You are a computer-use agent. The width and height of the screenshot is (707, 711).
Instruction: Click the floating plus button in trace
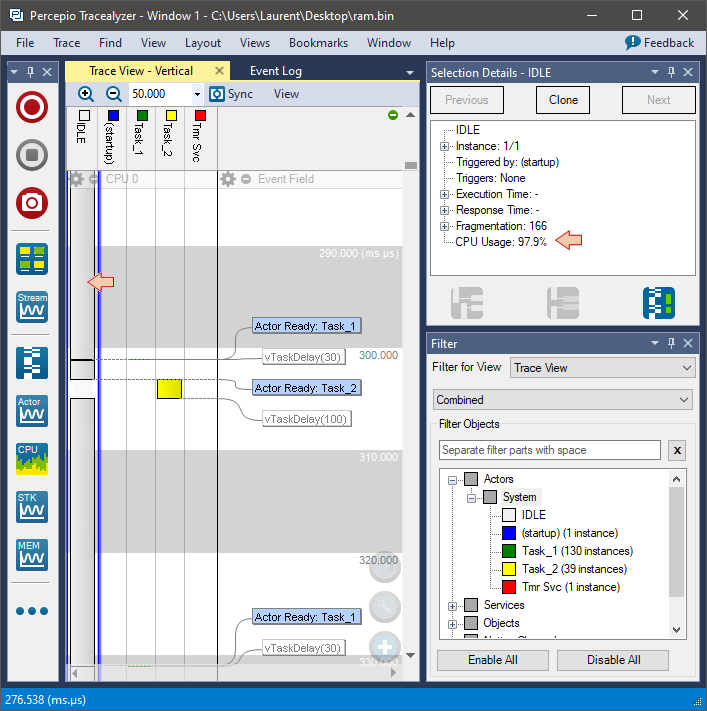tap(385, 647)
